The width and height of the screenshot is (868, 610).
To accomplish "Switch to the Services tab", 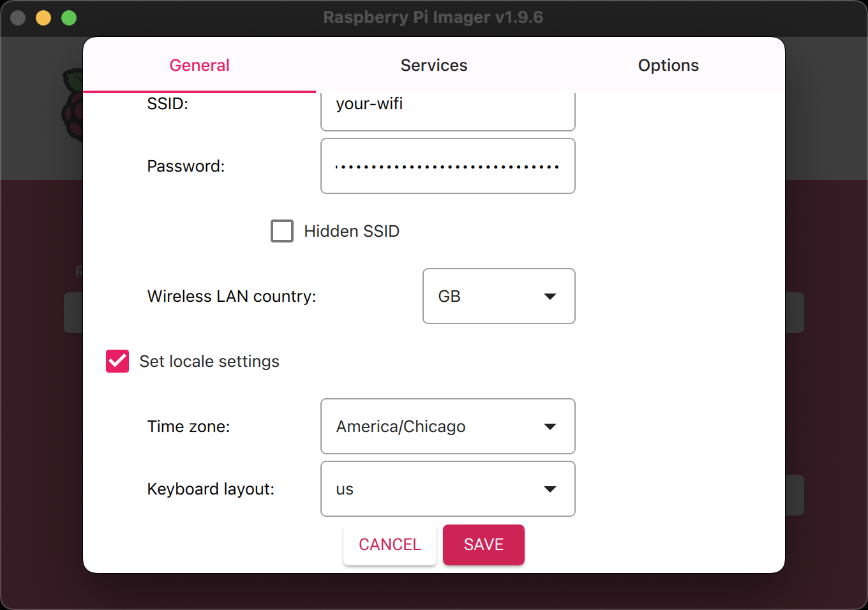I will (x=434, y=65).
